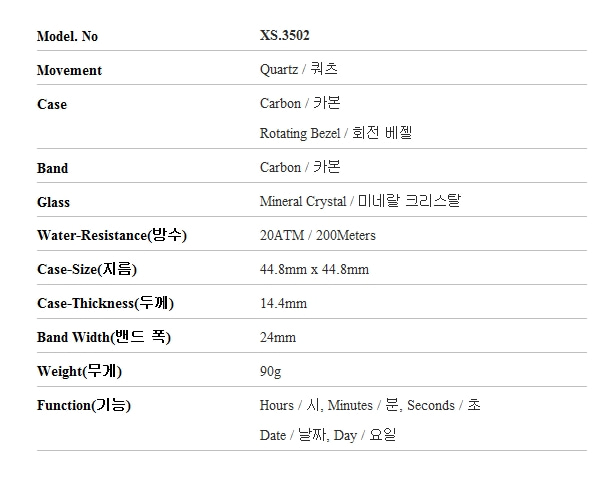Click the Band Width label
The height and width of the screenshot is (496, 615).
click(x=103, y=337)
